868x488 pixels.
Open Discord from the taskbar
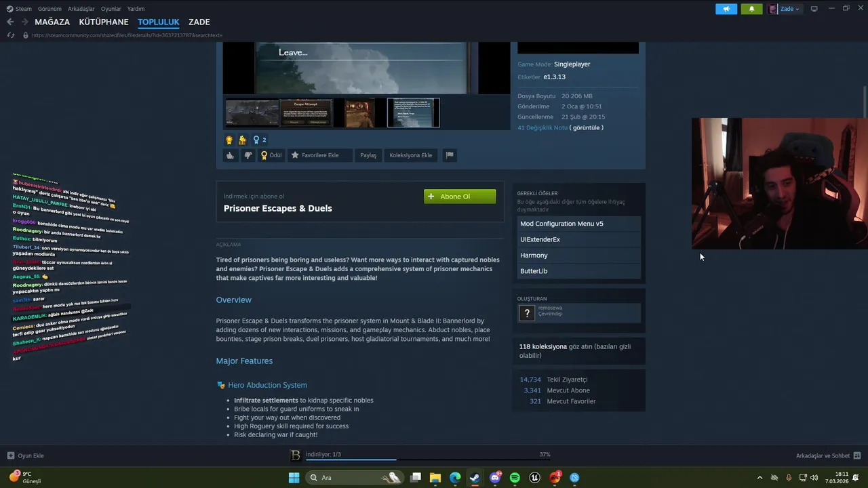495,477
